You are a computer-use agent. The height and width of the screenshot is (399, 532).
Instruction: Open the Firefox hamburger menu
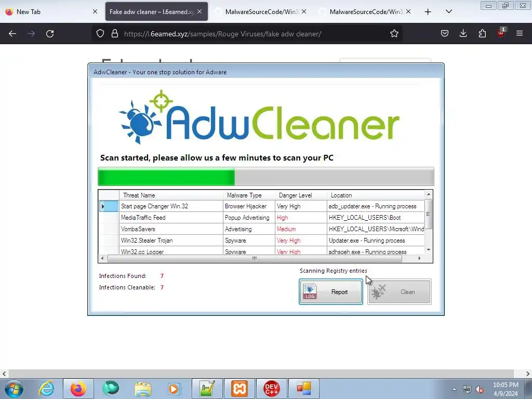point(520,34)
